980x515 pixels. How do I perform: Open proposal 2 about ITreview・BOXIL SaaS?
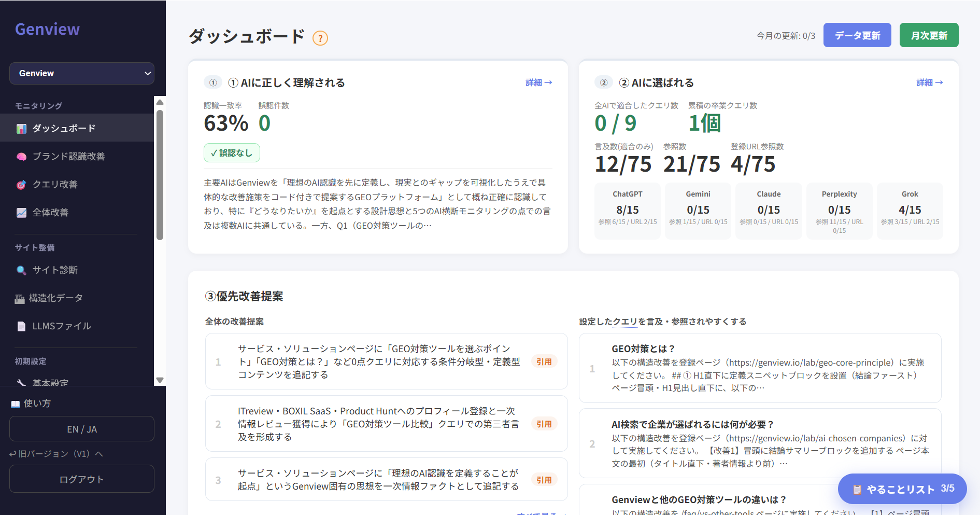pyautogui.click(x=386, y=424)
